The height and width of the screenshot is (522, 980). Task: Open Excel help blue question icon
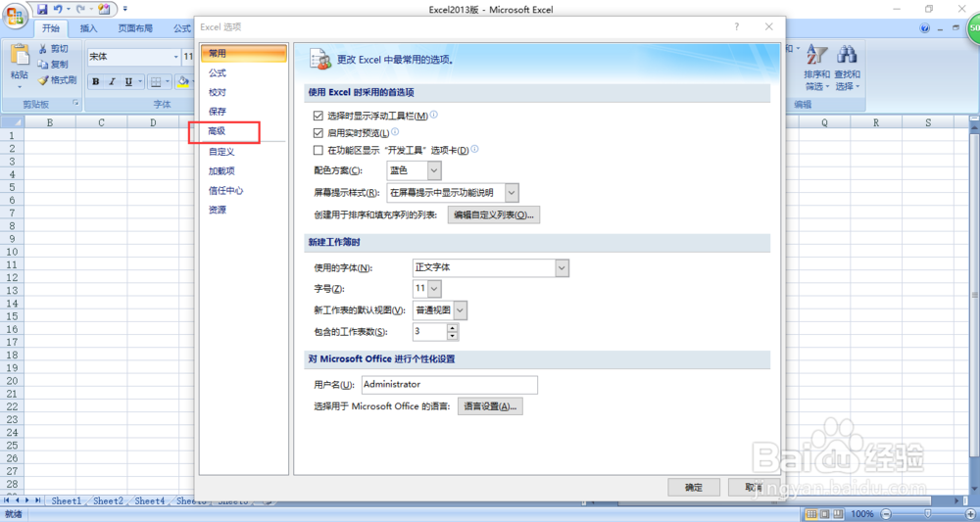click(925, 28)
